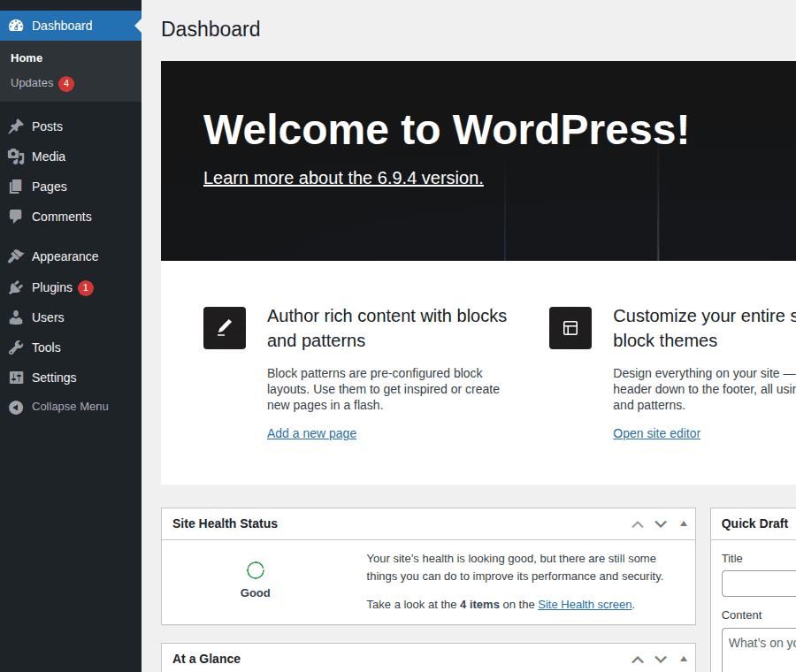Click the Site Health Status heading
The image size is (796, 672).
[x=225, y=523]
